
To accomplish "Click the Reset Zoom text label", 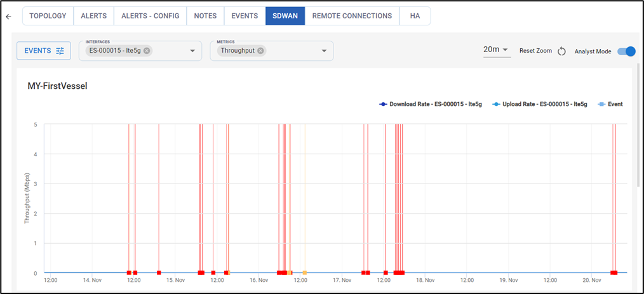I will coord(535,51).
